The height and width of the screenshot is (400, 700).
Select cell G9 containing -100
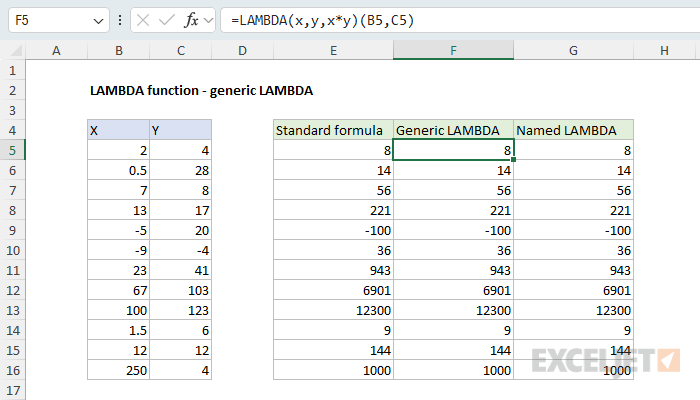point(574,230)
